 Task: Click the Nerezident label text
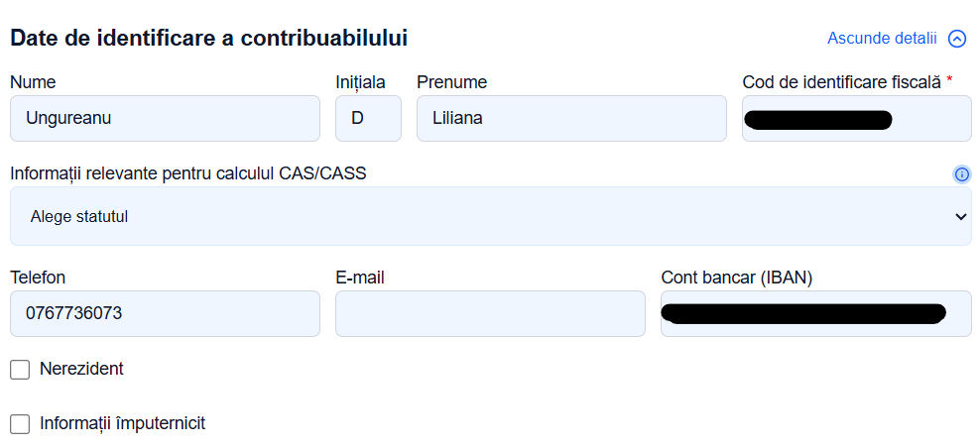81,369
